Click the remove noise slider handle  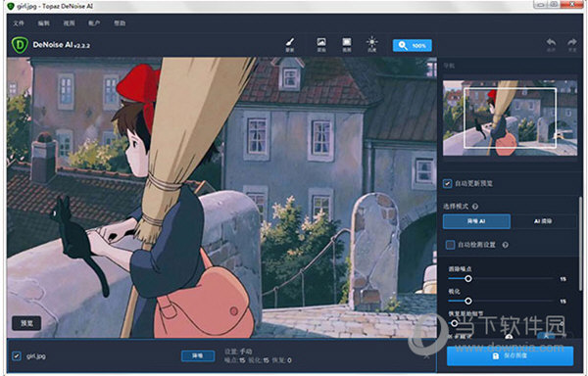pyautogui.click(x=468, y=279)
